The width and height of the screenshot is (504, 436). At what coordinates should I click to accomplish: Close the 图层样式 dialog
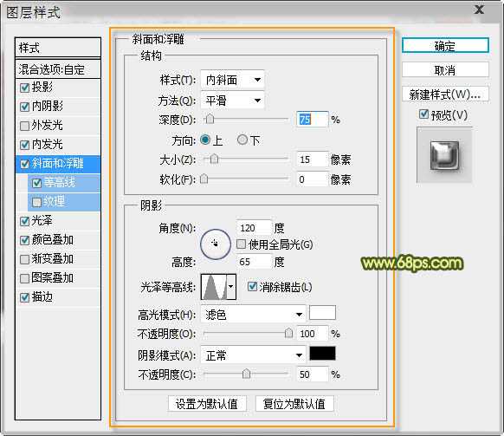click(479, 10)
